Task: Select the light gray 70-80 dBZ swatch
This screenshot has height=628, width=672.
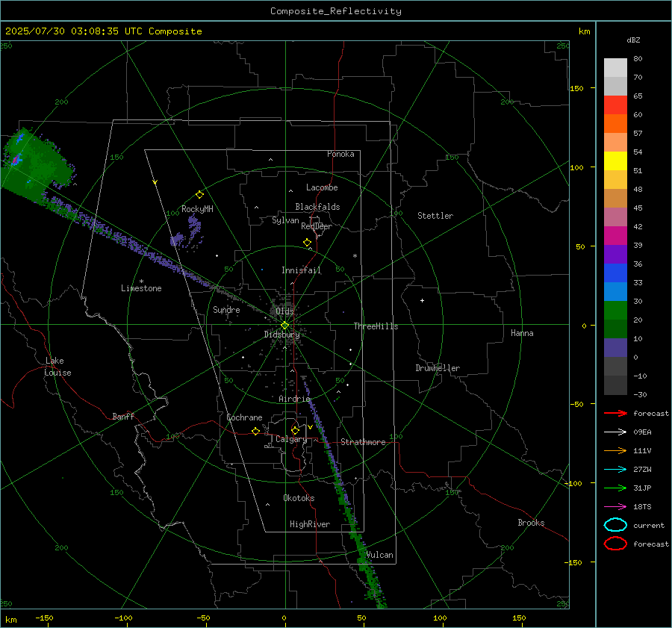Action: point(615,67)
